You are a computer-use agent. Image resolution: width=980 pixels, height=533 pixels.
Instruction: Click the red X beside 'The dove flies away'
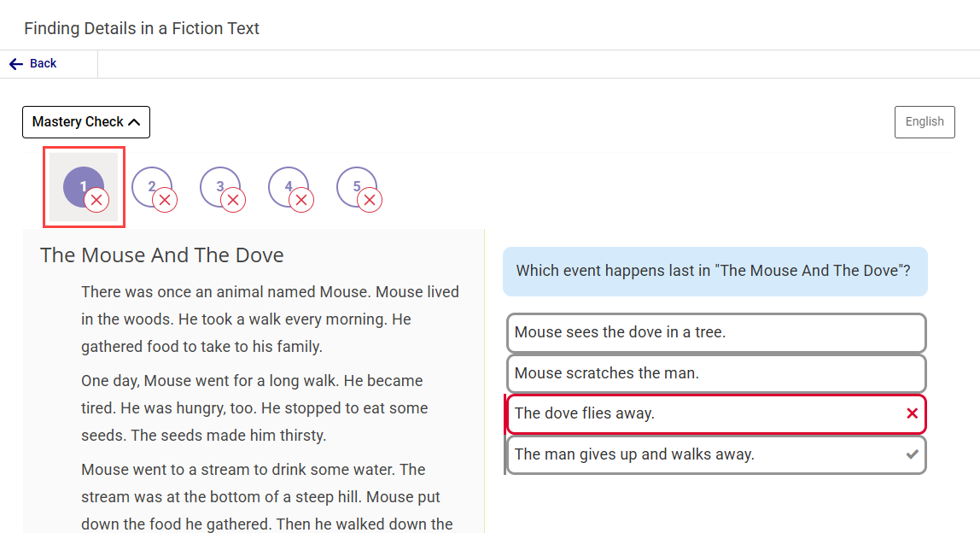click(x=908, y=413)
